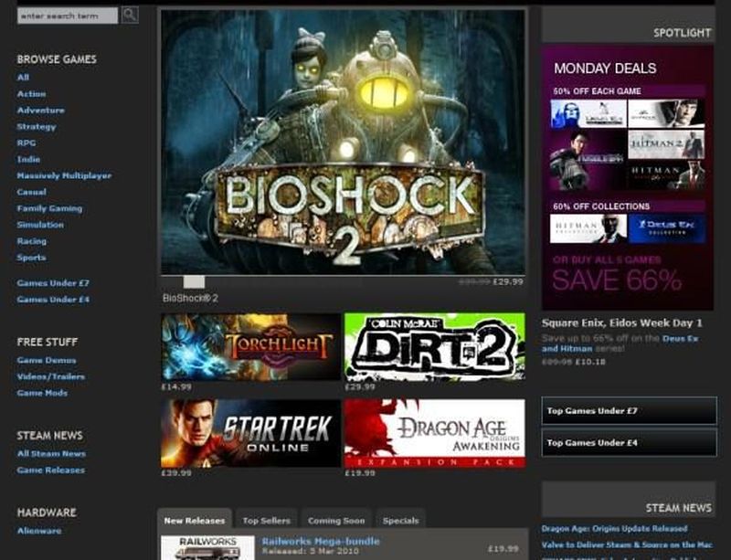Image resolution: width=731 pixels, height=560 pixels.
Task: Select the Star Trek Online banner
Action: pos(250,433)
